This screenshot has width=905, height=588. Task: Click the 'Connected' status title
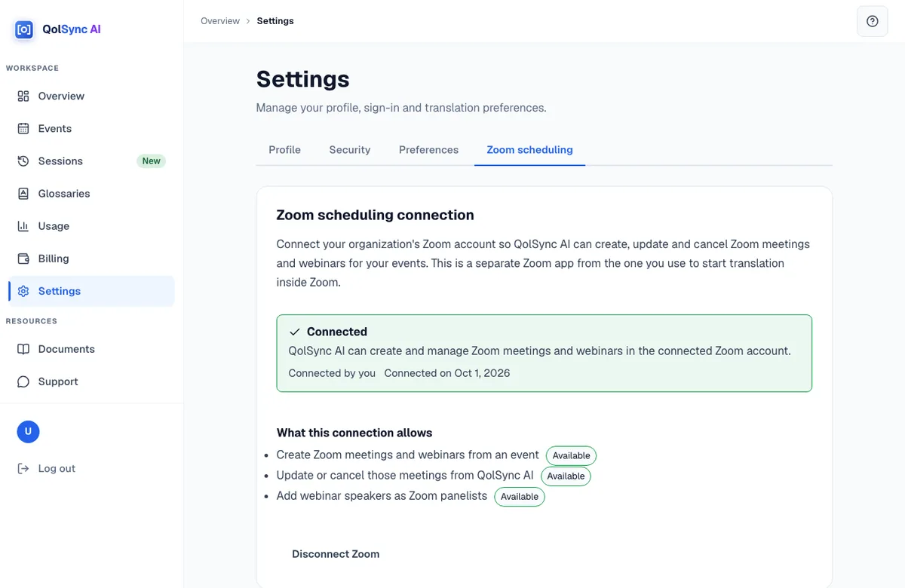(337, 332)
